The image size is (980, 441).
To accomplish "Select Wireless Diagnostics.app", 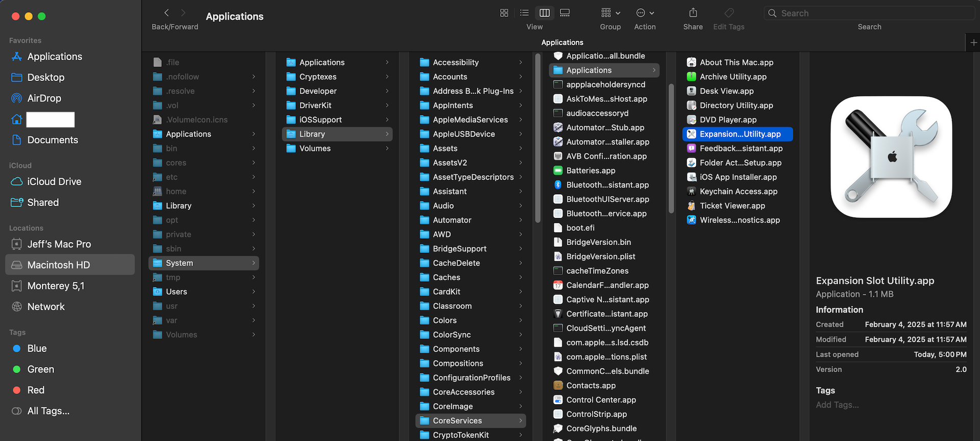I will [738, 220].
